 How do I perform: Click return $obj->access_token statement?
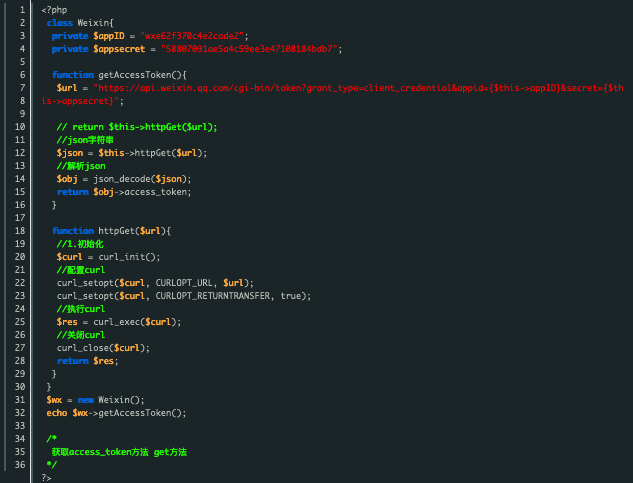[124, 192]
